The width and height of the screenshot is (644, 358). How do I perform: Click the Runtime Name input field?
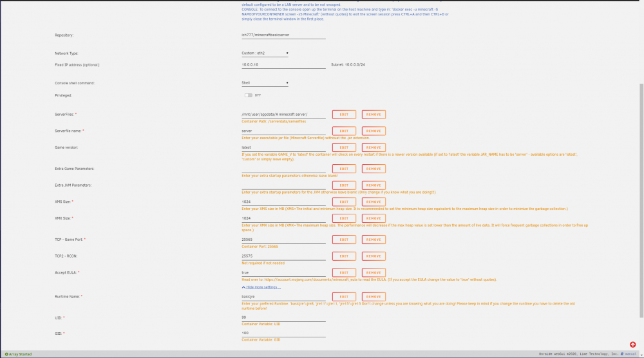pos(283,296)
